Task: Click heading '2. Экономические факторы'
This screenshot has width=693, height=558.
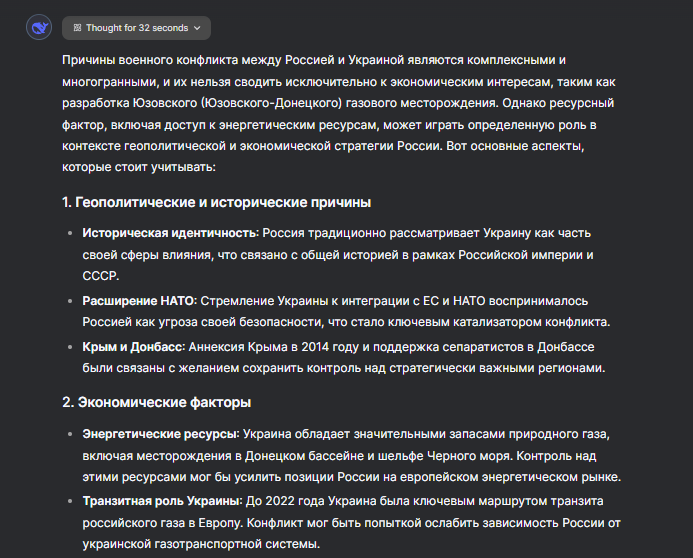Action: pos(155,402)
